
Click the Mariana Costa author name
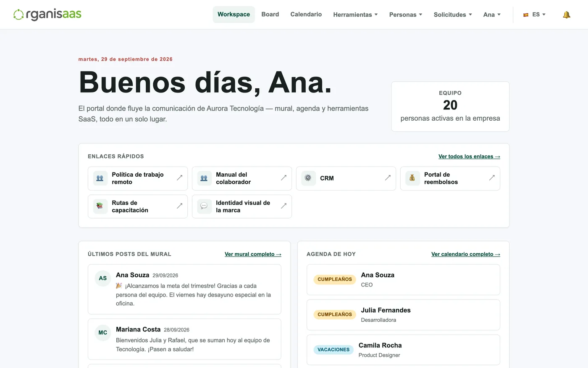coord(138,329)
